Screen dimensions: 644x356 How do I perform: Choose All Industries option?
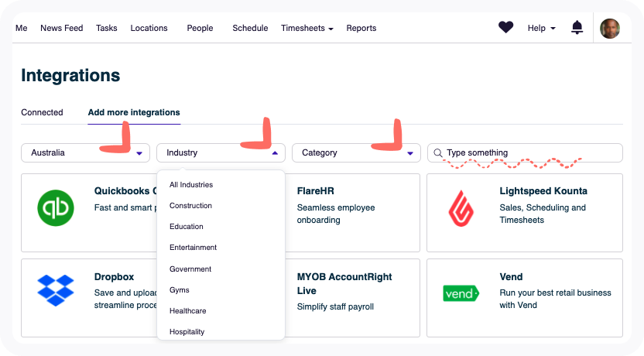coord(191,185)
